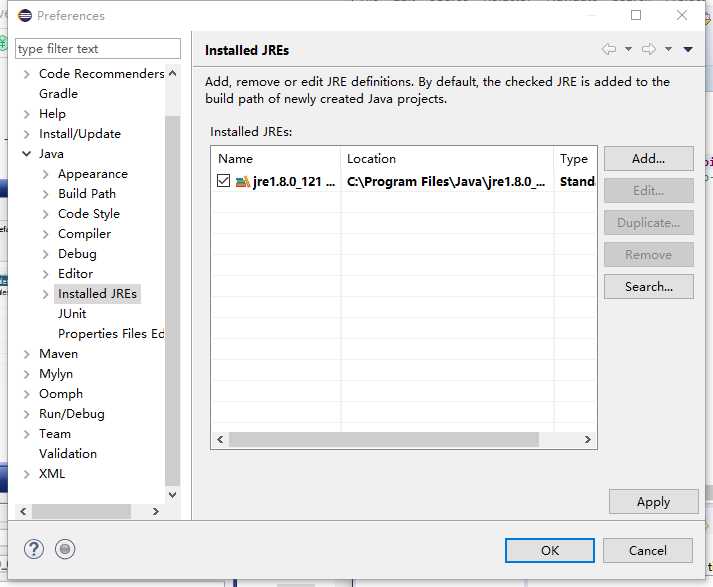This screenshot has height=587, width=713.
Task: Expand the Run/Debug tree node
Action: coord(27,414)
